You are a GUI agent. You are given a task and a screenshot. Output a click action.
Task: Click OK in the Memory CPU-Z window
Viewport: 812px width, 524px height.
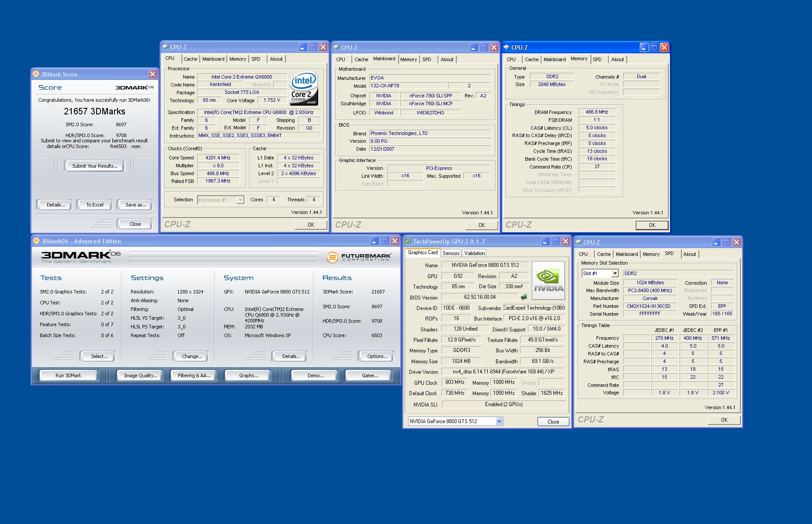click(652, 225)
